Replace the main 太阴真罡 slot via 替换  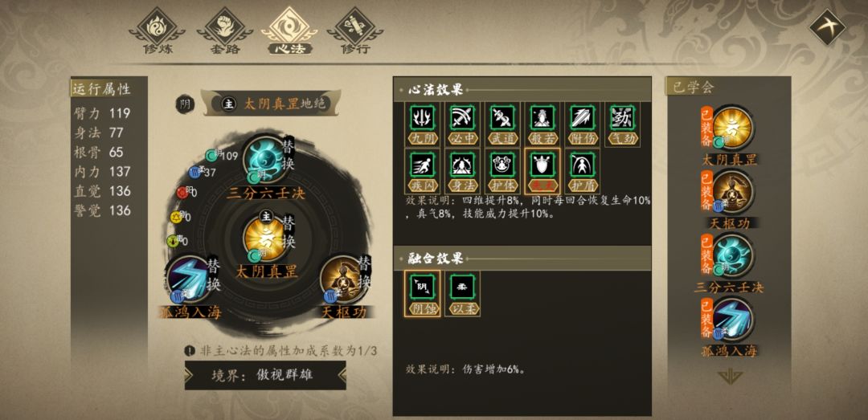click(289, 233)
